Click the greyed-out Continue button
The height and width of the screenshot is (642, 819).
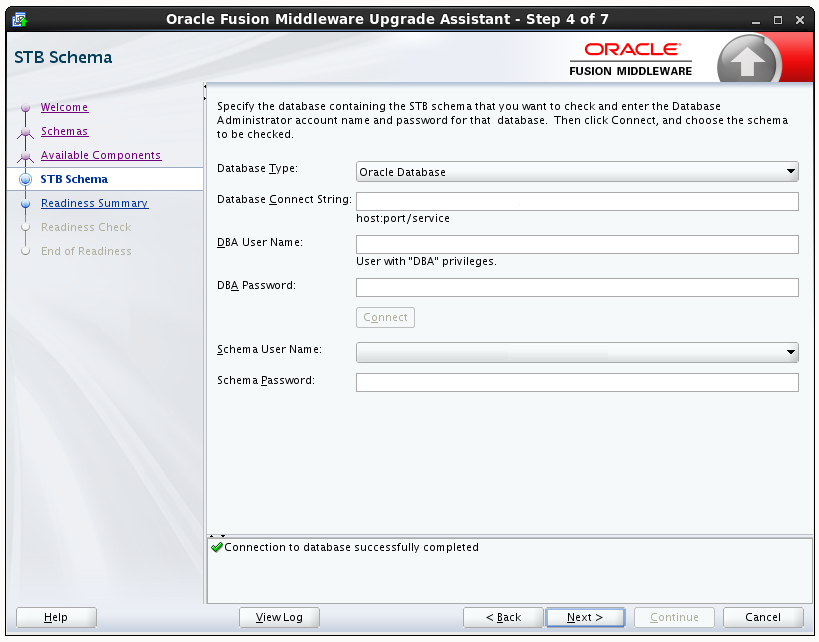pos(674,617)
